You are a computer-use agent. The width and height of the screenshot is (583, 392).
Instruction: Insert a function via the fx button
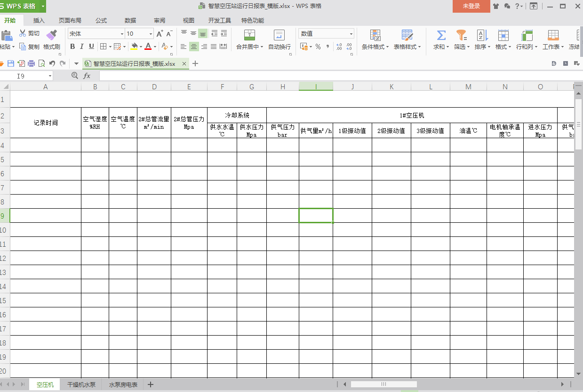(87, 75)
